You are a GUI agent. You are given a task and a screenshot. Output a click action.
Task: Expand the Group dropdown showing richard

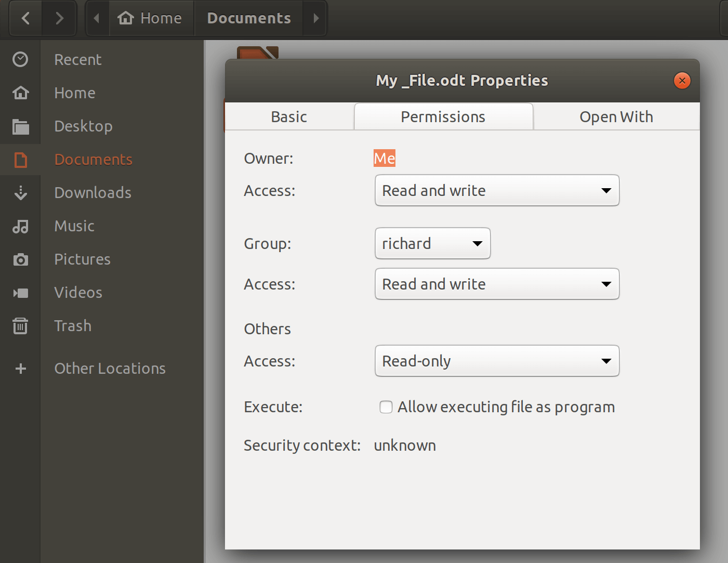(432, 243)
